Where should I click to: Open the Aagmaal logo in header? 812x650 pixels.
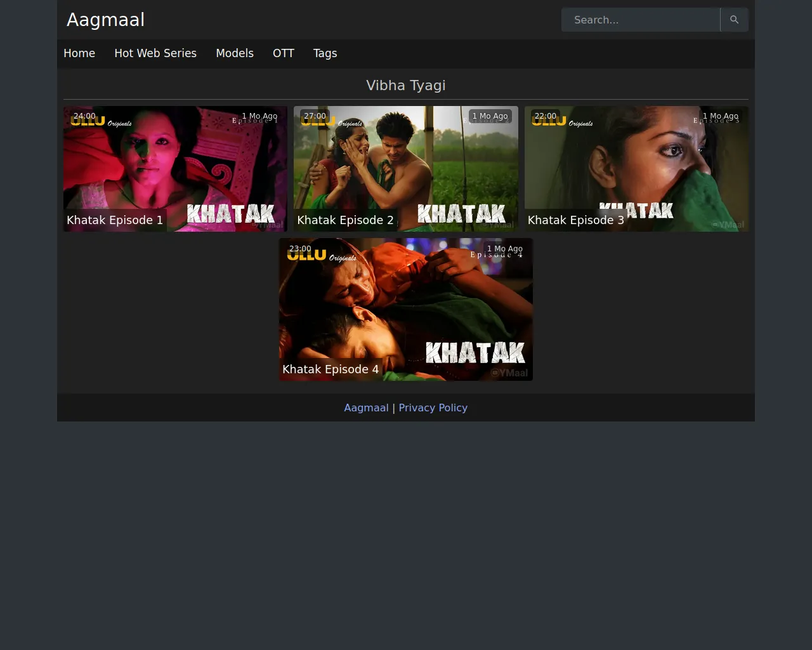pos(105,20)
